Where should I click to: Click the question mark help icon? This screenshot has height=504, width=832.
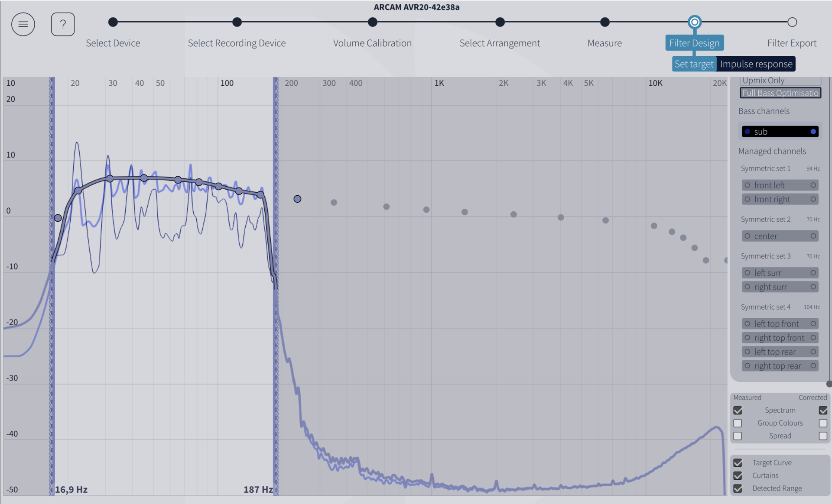pos(63,24)
